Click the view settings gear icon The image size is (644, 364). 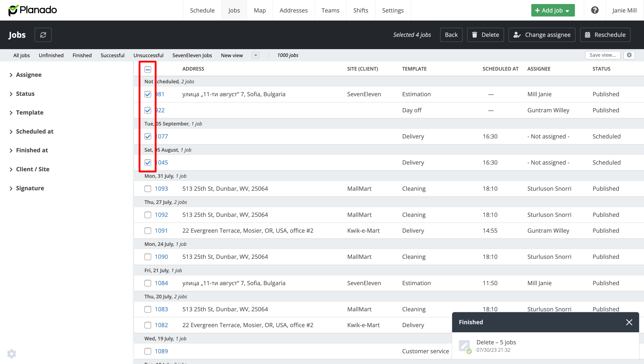[629, 55]
